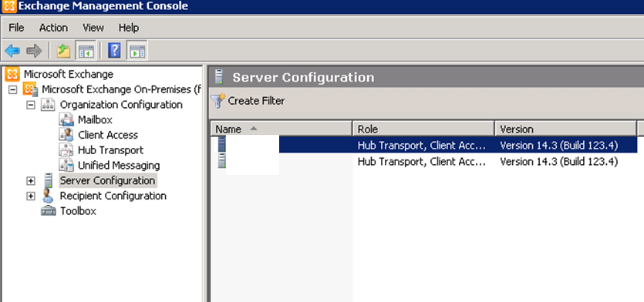644x302 pixels.
Task: Collapse the Organization Configuration node
Action: click(30, 105)
